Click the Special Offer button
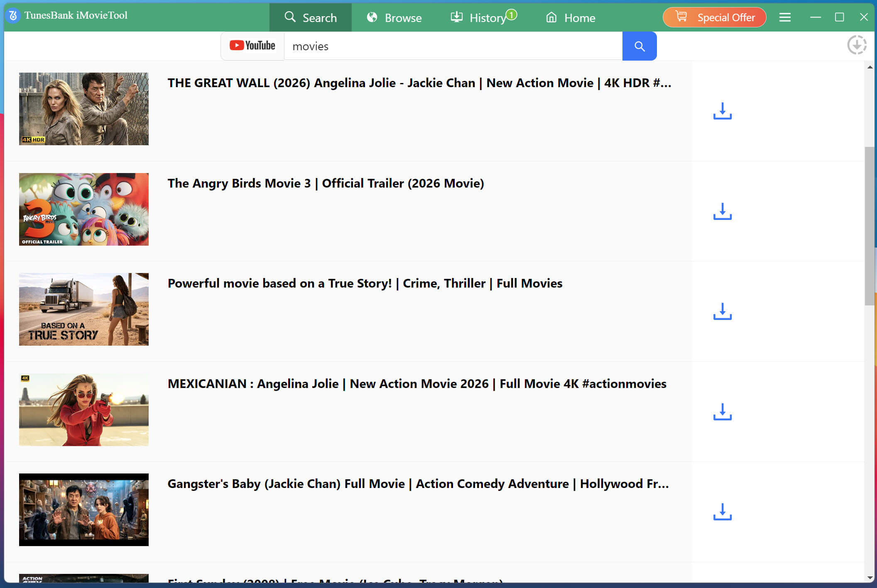Viewport: 877px width, 588px height. [x=714, y=17]
